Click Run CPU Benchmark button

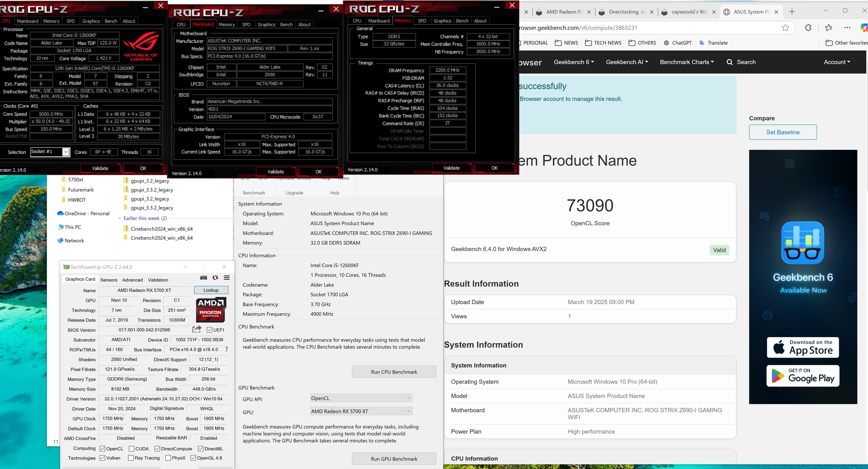pos(394,372)
